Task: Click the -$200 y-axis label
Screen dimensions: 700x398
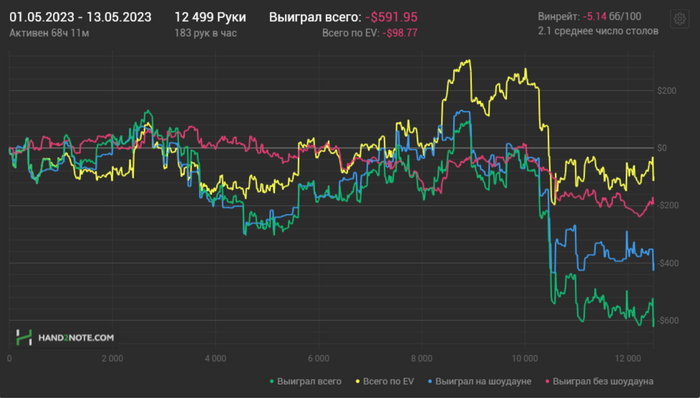Action: tap(668, 206)
